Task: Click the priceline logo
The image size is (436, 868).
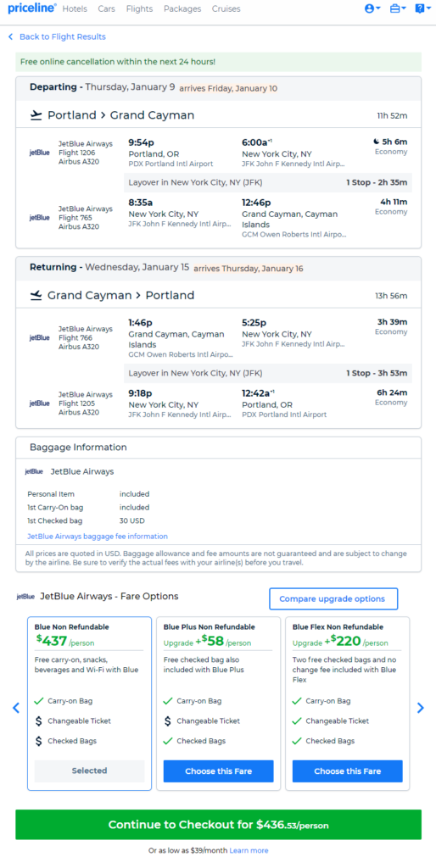Action: pos(31,8)
